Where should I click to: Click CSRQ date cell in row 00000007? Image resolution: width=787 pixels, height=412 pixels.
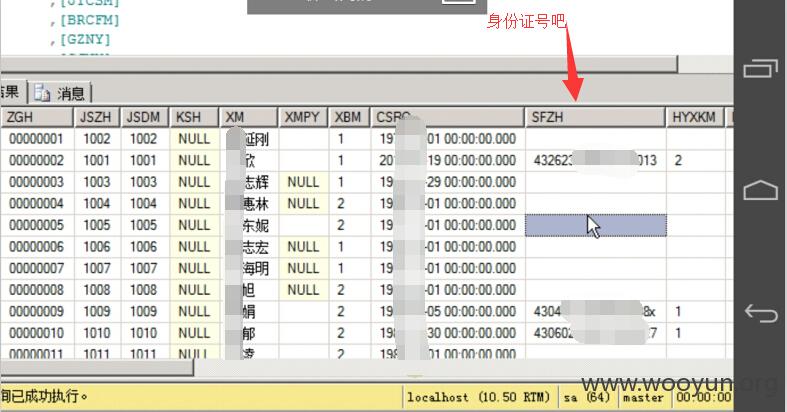[x=448, y=268]
